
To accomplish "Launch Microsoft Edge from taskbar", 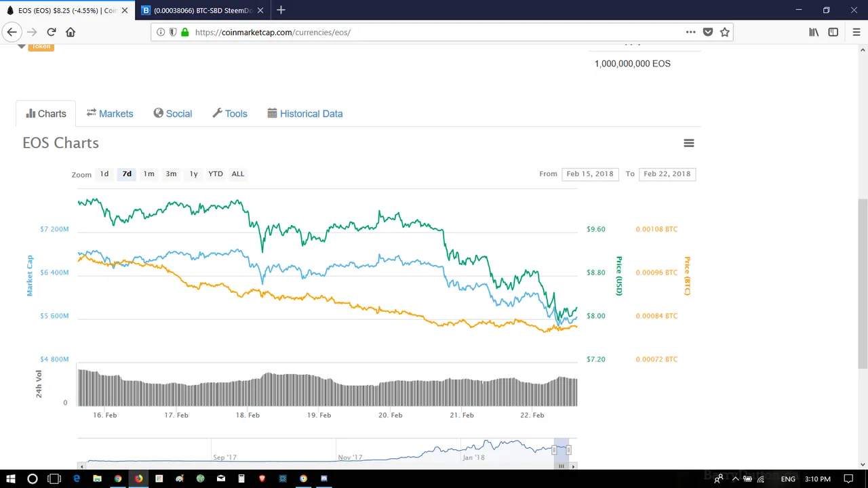I will coord(77,479).
